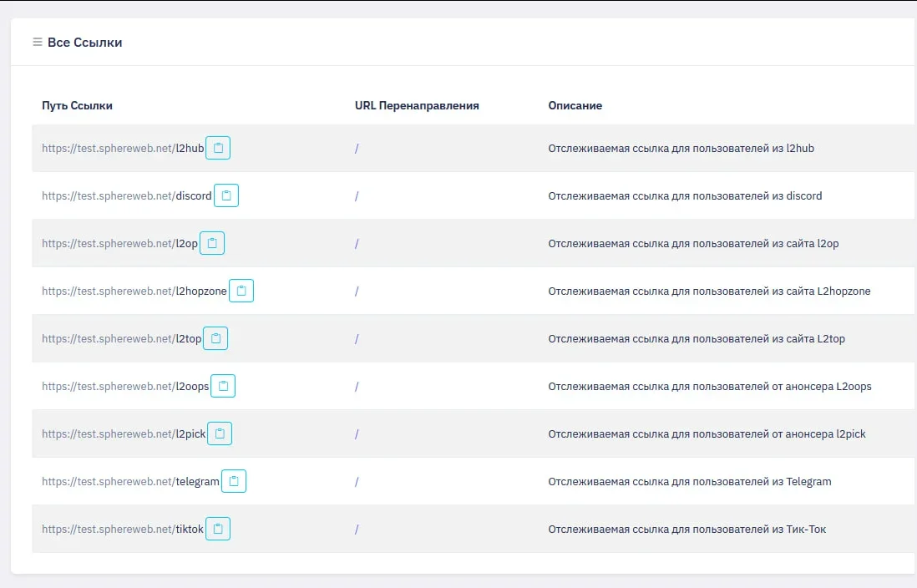The width and height of the screenshot is (917, 588).
Task: Copy the telegram link to clipboard
Action: (x=234, y=481)
